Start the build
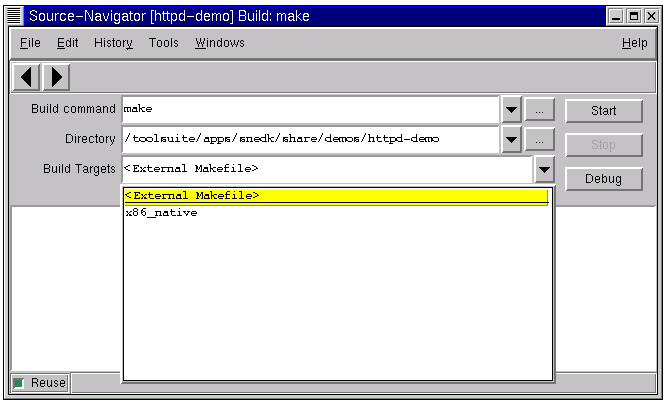Image resolution: width=664 pixels, height=402 pixels. coord(603,111)
